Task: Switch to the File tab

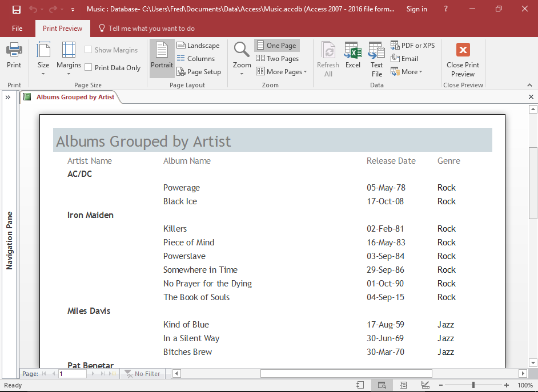Action: point(17,27)
